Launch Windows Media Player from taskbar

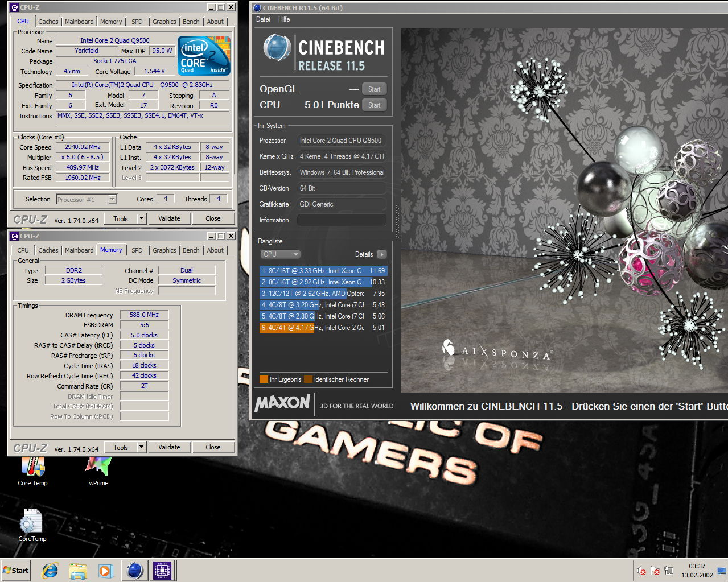(x=106, y=571)
